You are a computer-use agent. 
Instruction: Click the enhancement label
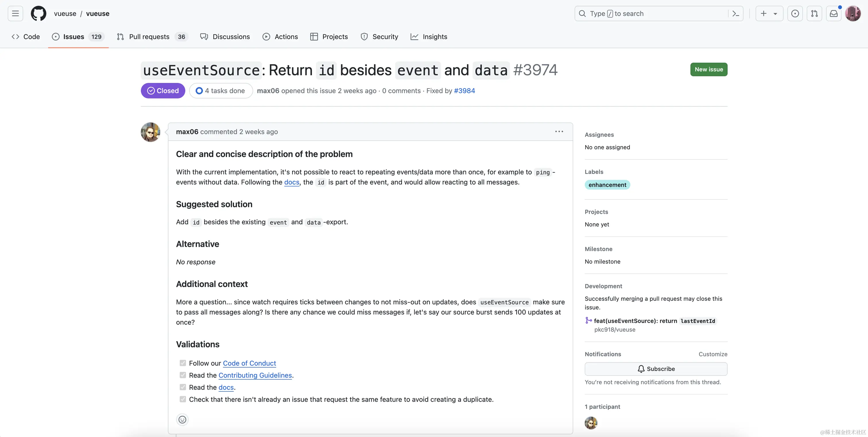pos(607,184)
